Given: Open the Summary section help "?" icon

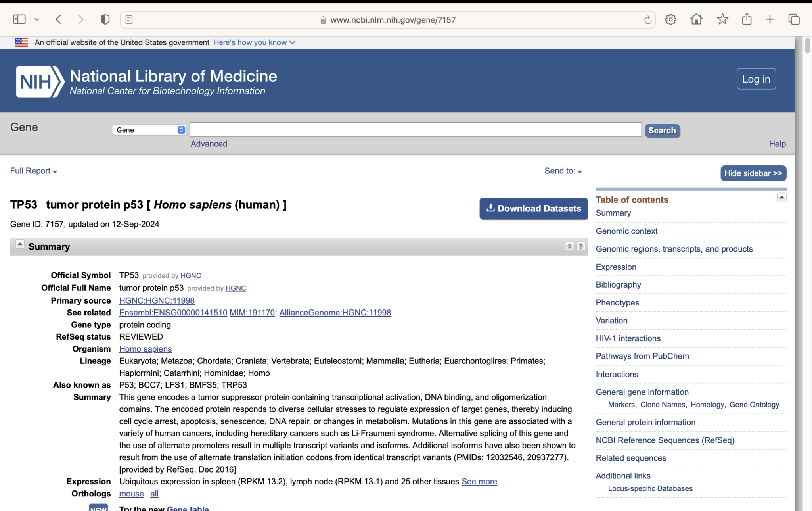Looking at the screenshot, I should coord(581,246).
